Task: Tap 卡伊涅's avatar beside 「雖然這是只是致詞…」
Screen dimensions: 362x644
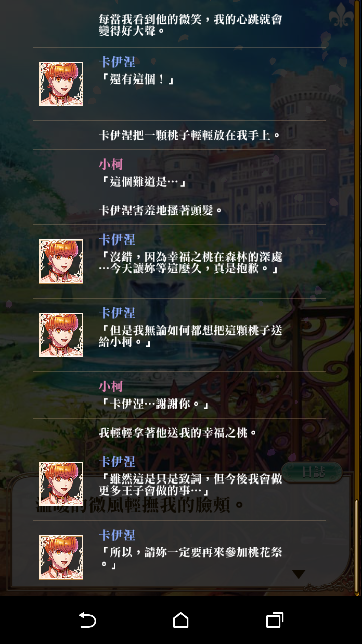Action: [61, 484]
